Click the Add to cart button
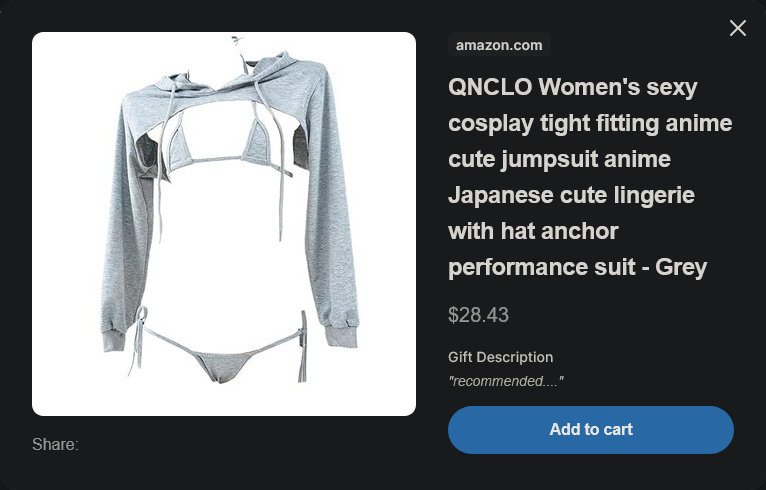 pyautogui.click(x=591, y=429)
